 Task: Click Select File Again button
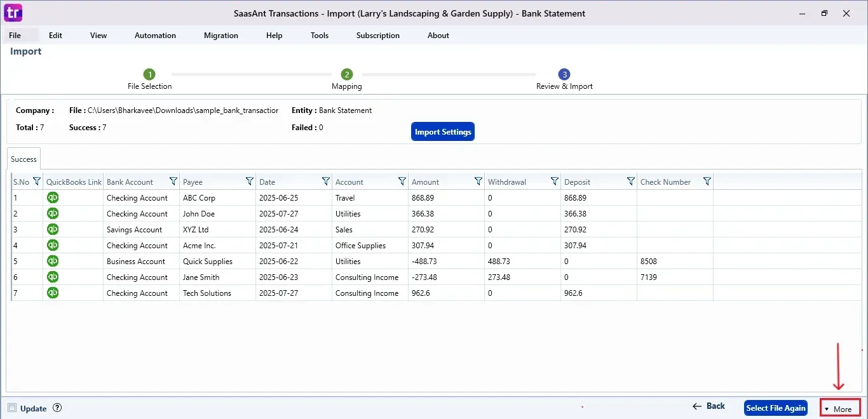pyautogui.click(x=776, y=408)
